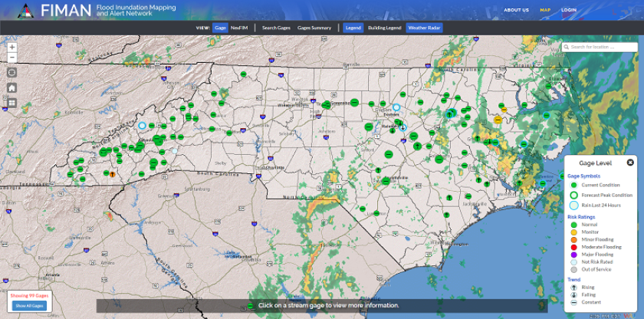Viewport: 644px width, 319px height.
Task: Close the Gage Level legend panel
Action: (x=630, y=163)
